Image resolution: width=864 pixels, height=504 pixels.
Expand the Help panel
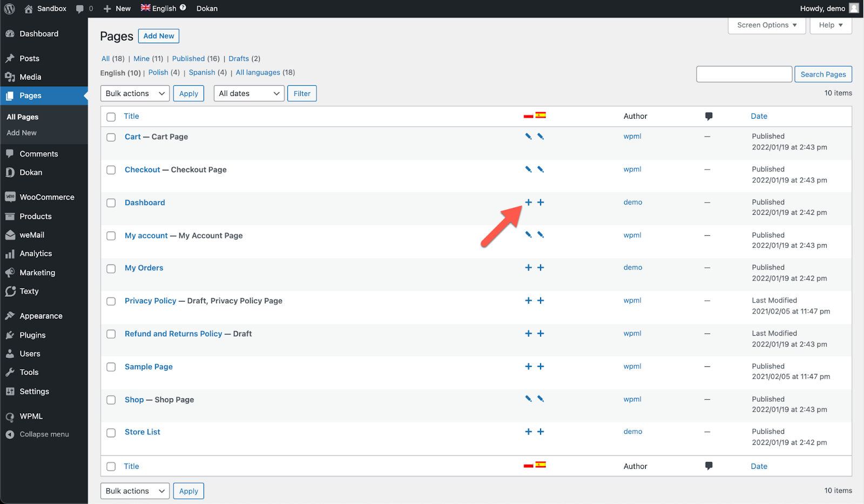coord(831,25)
